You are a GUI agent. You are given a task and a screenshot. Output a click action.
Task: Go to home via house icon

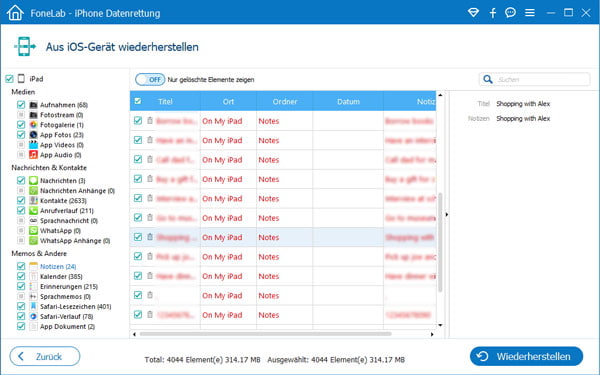[x=15, y=13]
